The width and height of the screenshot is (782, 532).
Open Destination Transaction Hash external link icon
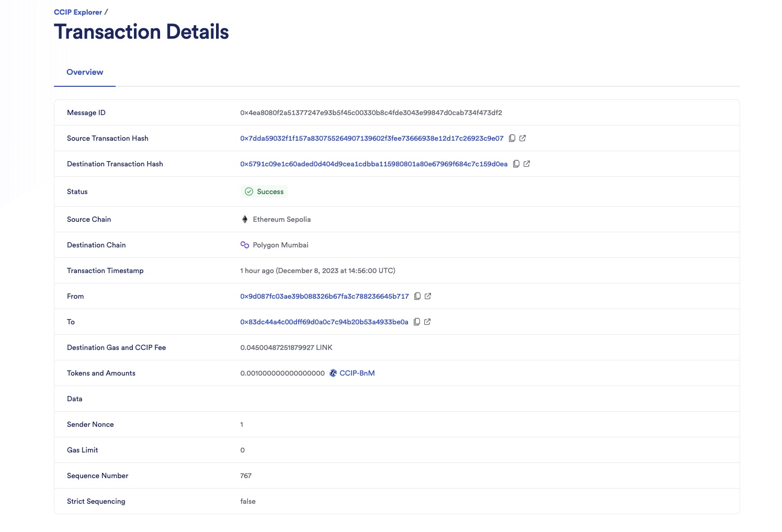click(527, 164)
